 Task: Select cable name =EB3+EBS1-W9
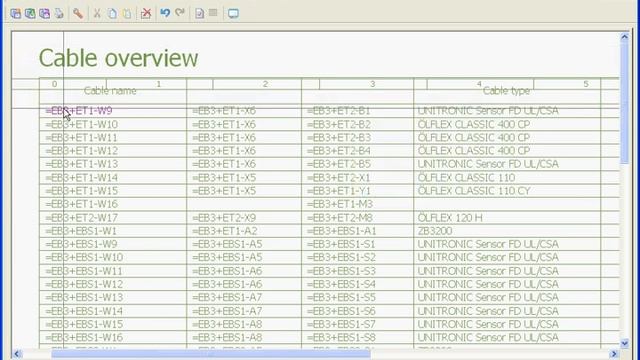coord(81,244)
